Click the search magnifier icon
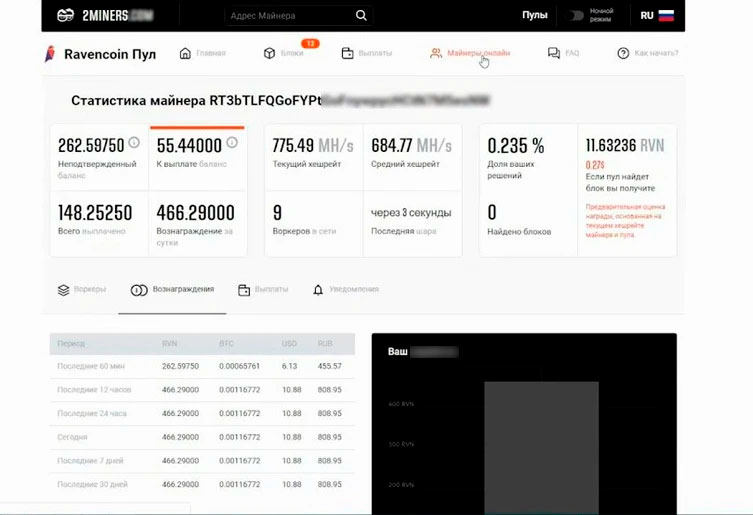This screenshot has height=515, width=753. (361, 16)
